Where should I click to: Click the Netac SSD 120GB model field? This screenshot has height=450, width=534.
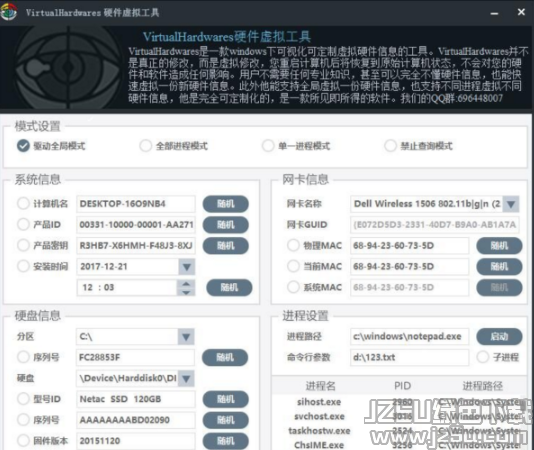[136, 399]
